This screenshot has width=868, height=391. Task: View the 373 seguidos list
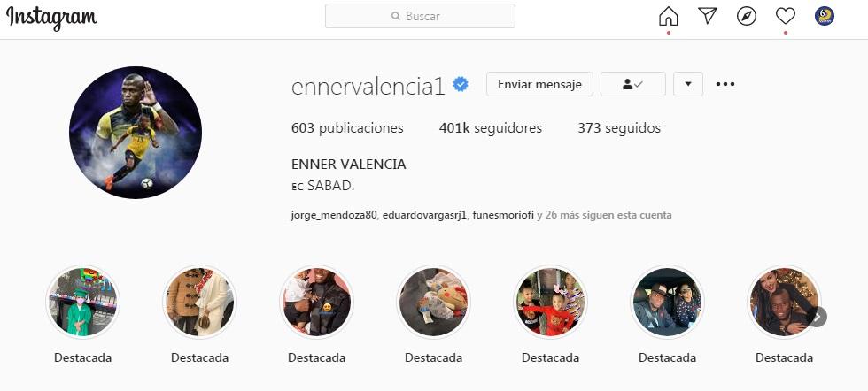tap(619, 128)
